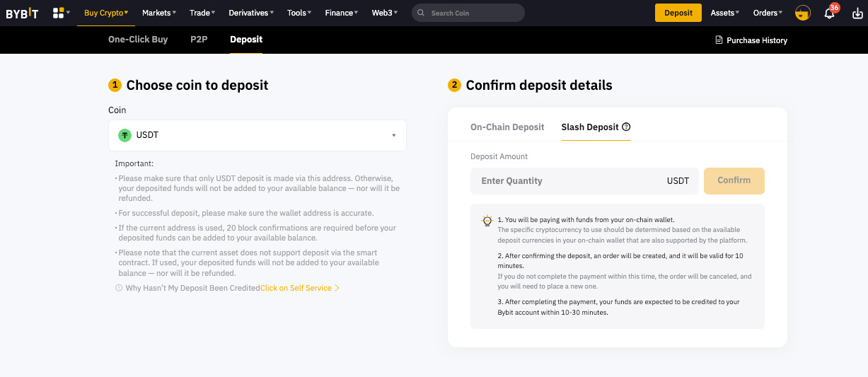
Task: Click the search magnifier icon
Action: coord(422,13)
